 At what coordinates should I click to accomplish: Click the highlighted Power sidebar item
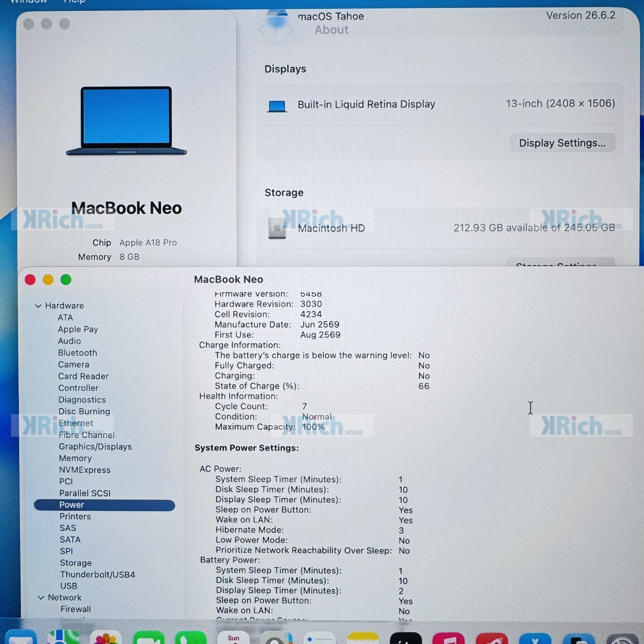(x=104, y=505)
